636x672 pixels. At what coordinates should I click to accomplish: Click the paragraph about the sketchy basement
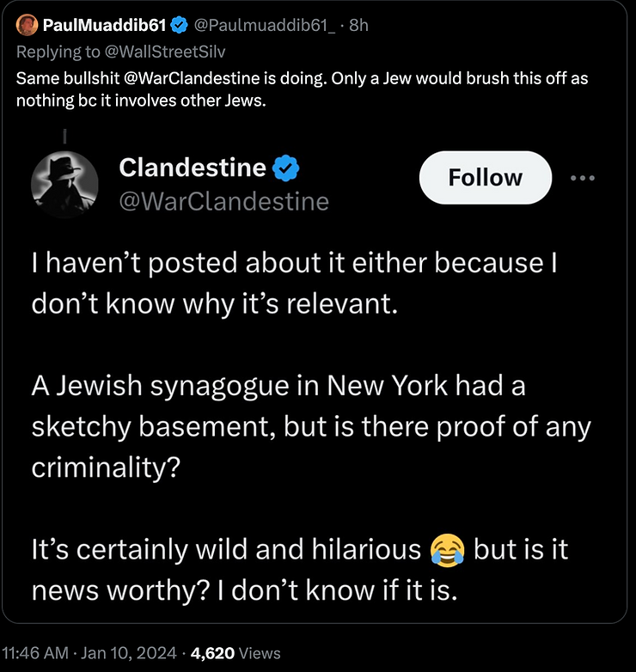coord(309,425)
